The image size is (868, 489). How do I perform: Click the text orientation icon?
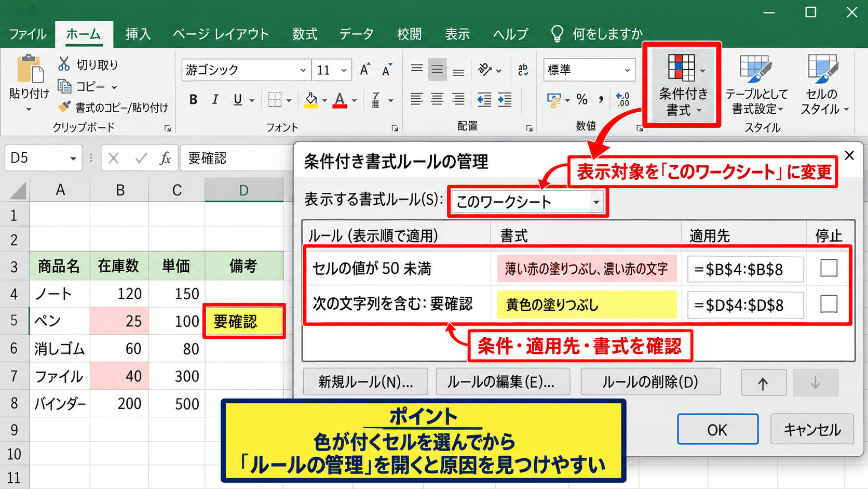point(485,70)
